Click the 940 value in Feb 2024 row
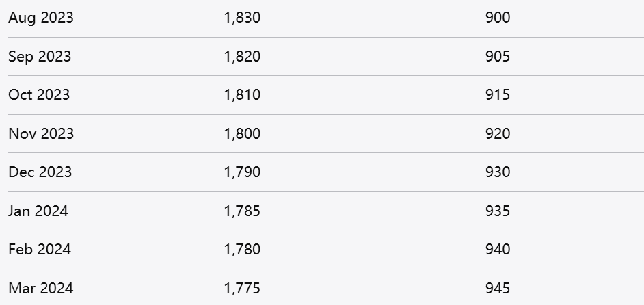 click(x=498, y=249)
